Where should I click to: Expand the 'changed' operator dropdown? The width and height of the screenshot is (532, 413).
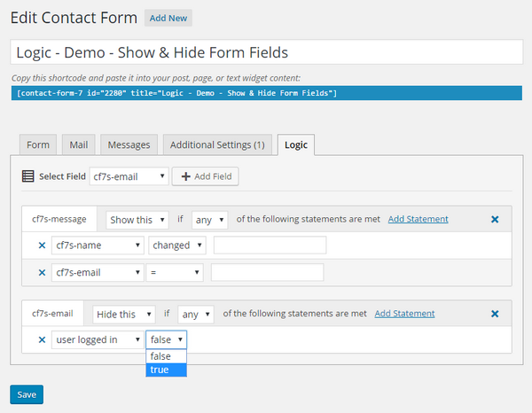(x=176, y=245)
